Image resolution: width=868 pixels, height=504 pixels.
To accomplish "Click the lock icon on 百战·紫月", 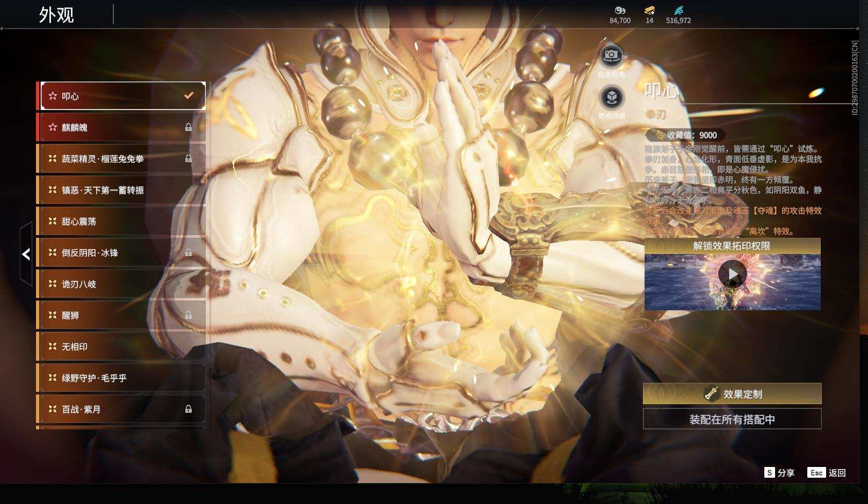I will pyautogui.click(x=189, y=409).
